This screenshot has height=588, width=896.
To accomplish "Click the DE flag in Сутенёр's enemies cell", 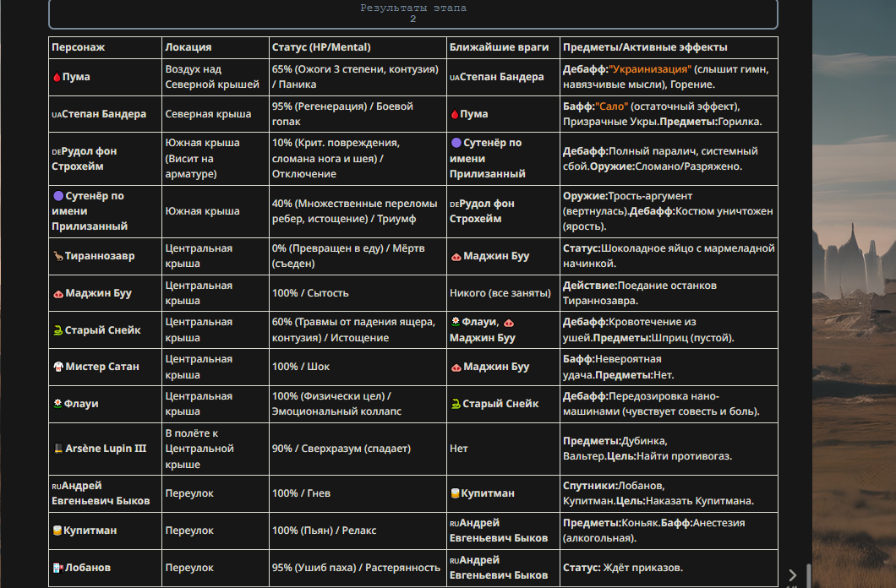I will (x=454, y=204).
